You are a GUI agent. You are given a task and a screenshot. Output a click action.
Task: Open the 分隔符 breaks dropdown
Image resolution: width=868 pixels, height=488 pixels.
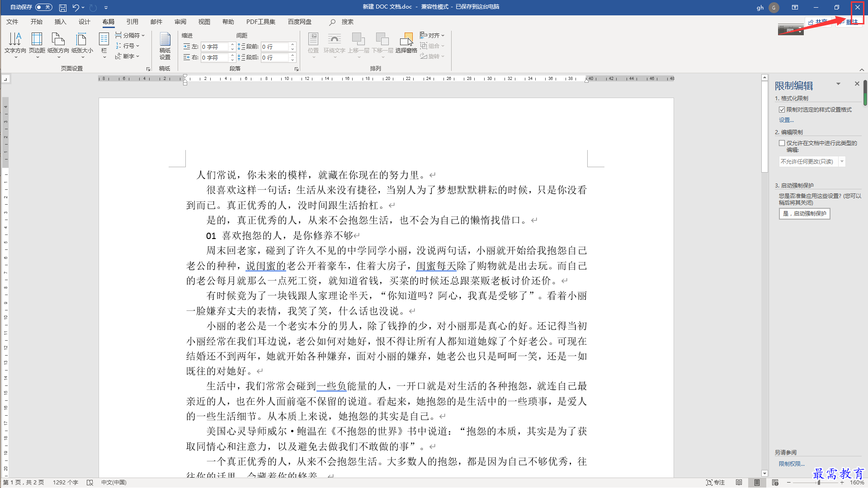(x=130, y=35)
